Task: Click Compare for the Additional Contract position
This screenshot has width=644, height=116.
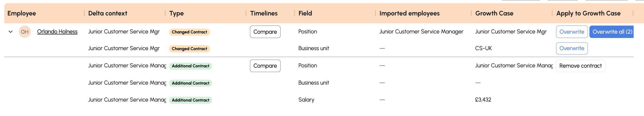Action: [x=265, y=66]
